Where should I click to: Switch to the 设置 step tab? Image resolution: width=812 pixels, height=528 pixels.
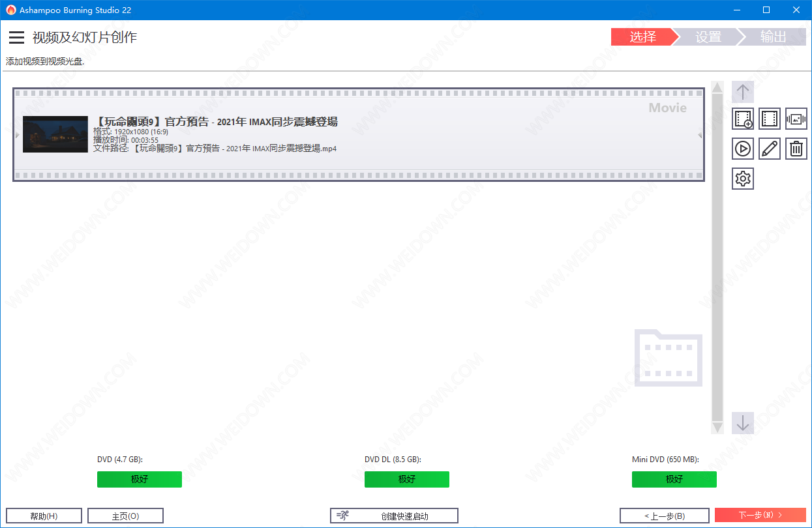point(708,37)
